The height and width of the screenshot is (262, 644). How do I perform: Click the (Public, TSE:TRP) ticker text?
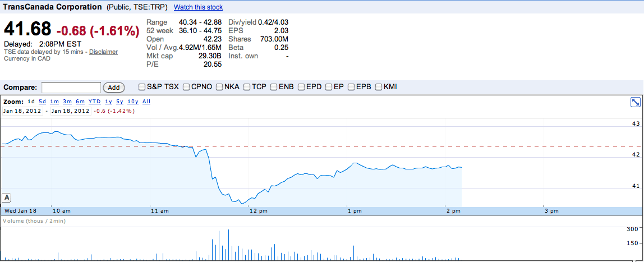pos(139,7)
